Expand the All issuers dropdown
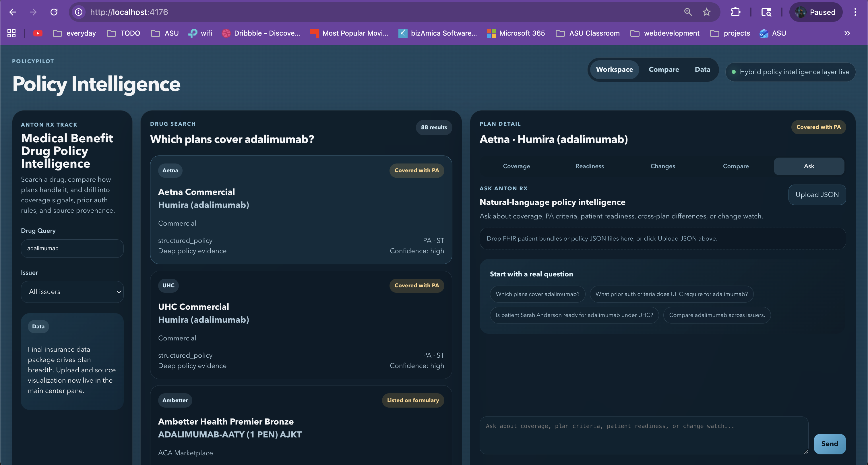This screenshot has height=465, width=868. coord(72,292)
